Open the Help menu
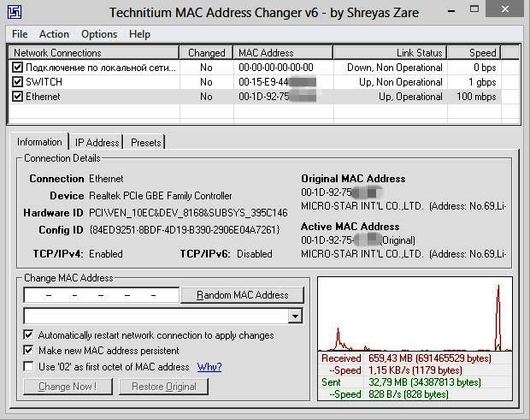Image resolution: width=530 pixels, height=420 pixels. pos(139,34)
